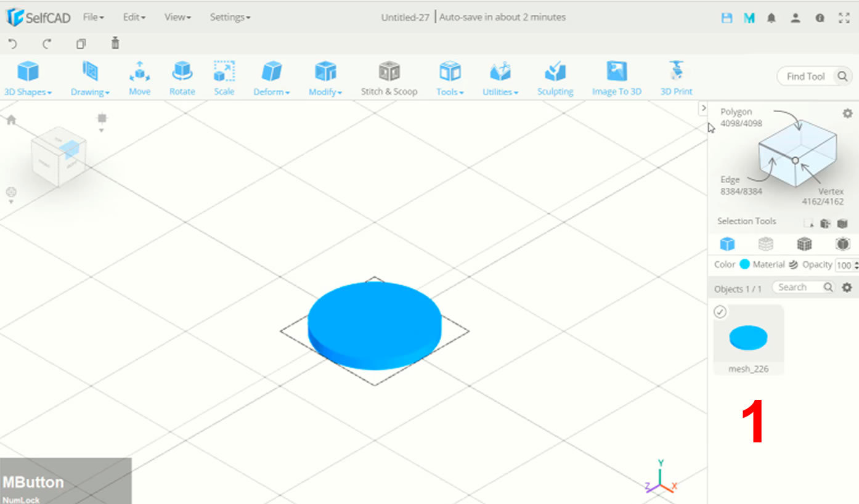This screenshot has width=859, height=504.
Task: Enable solid blue cube view mode
Action: (727, 244)
